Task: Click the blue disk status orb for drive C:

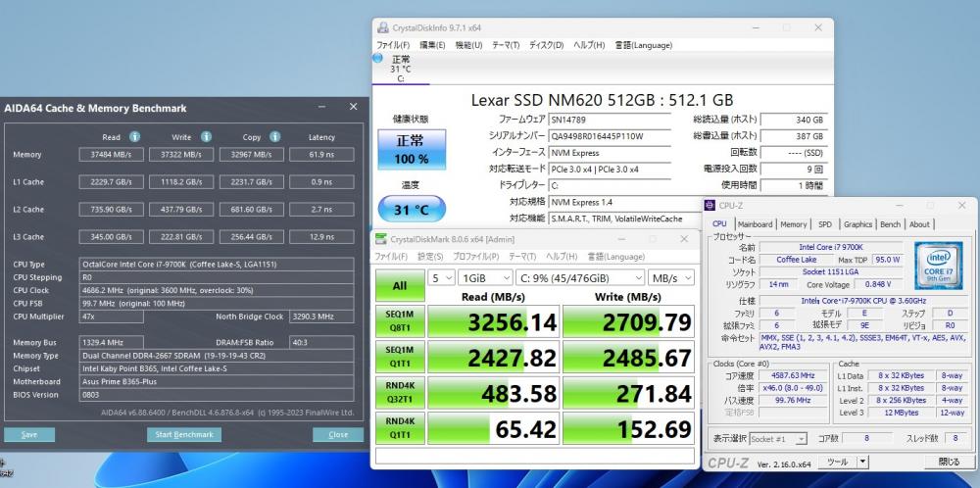Action: tap(379, 60)
